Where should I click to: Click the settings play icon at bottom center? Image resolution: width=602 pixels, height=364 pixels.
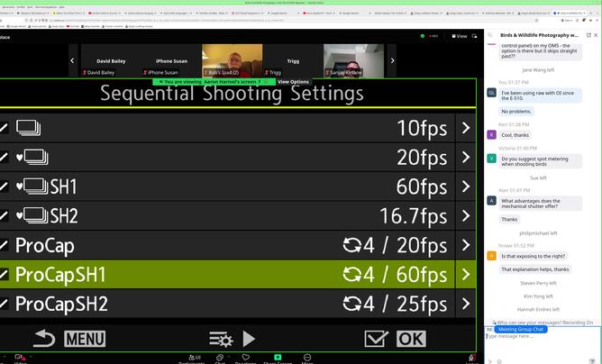tap(233, 339)
